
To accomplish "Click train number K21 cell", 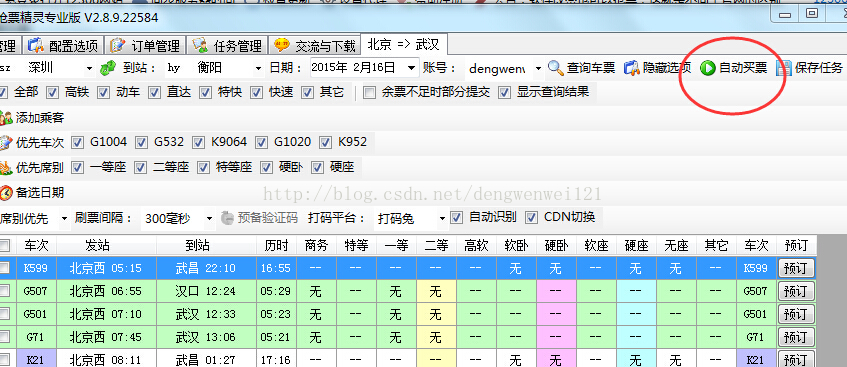I will pos(36,359).
